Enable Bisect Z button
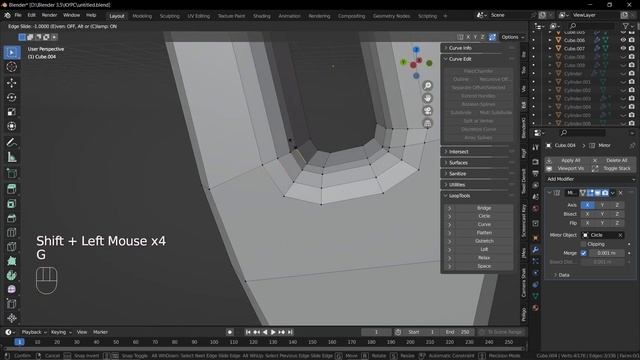This screenshot has width=640, height=360. tap(617, 214)
